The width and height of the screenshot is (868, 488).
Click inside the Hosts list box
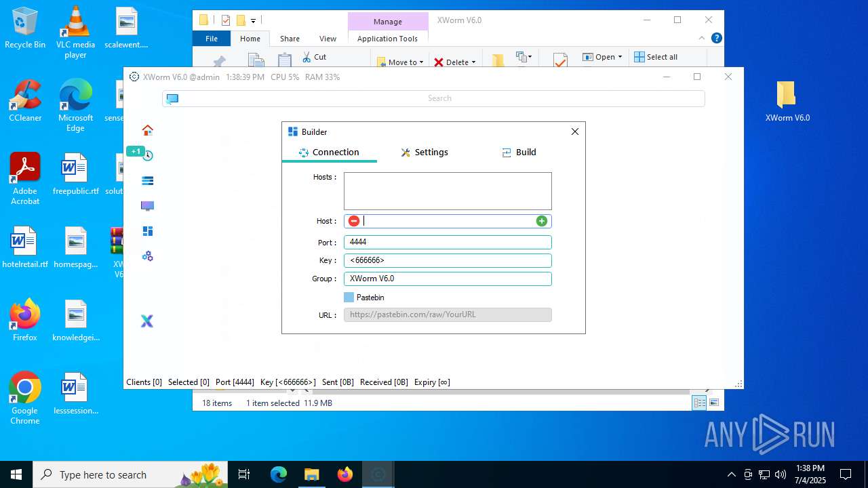pos(448,191)
